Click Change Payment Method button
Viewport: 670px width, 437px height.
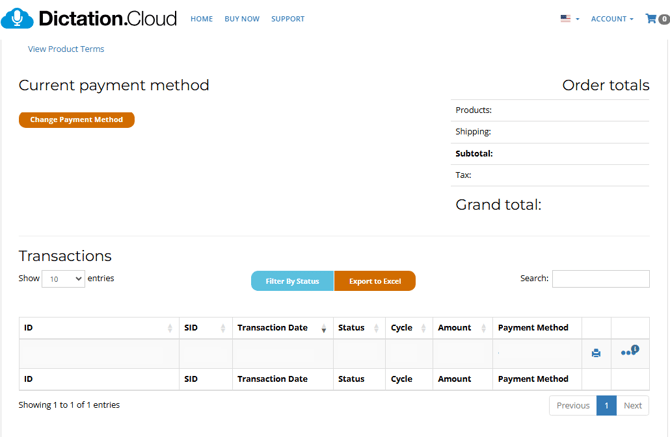coord(76,120)
